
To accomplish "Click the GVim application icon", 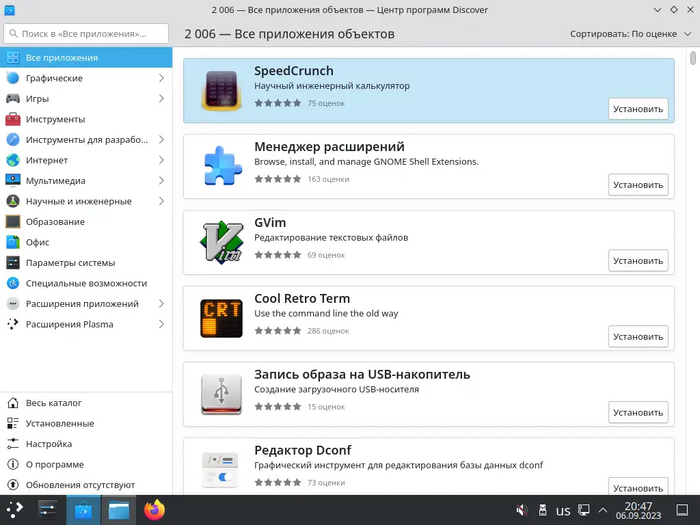I will pos(219,242).
